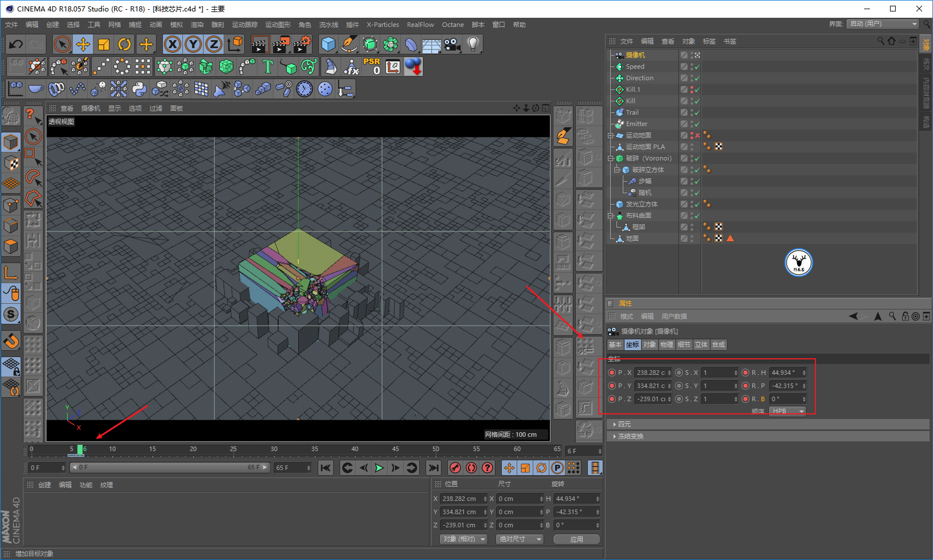Select the Scale tool
The image size is (933, 560).
click(104, 44)
